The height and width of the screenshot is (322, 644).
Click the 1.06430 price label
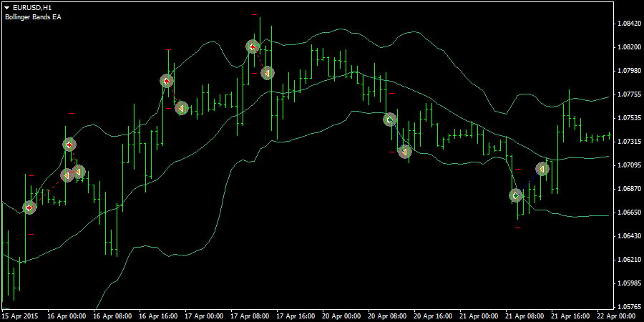point(628,236)
